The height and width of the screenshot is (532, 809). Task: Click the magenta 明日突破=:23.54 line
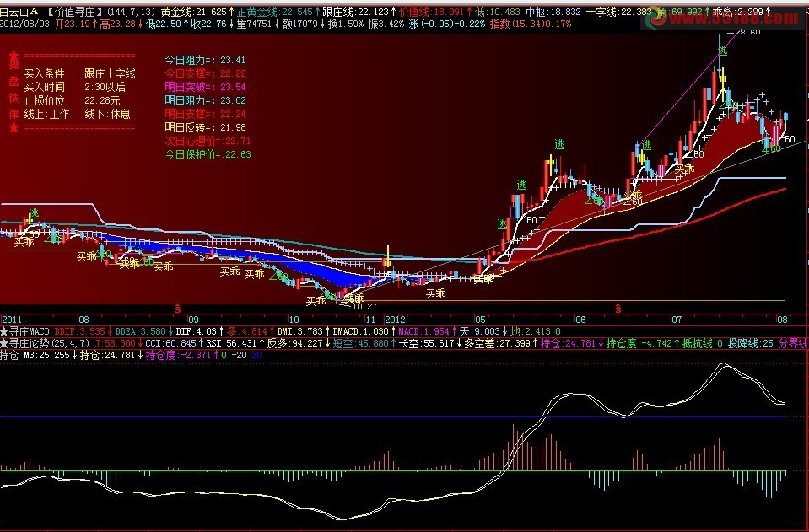[205, 87]
